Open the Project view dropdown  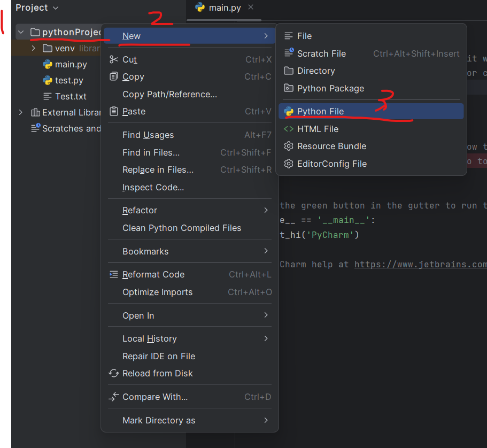pyautogui.click(x=56, y=8)
